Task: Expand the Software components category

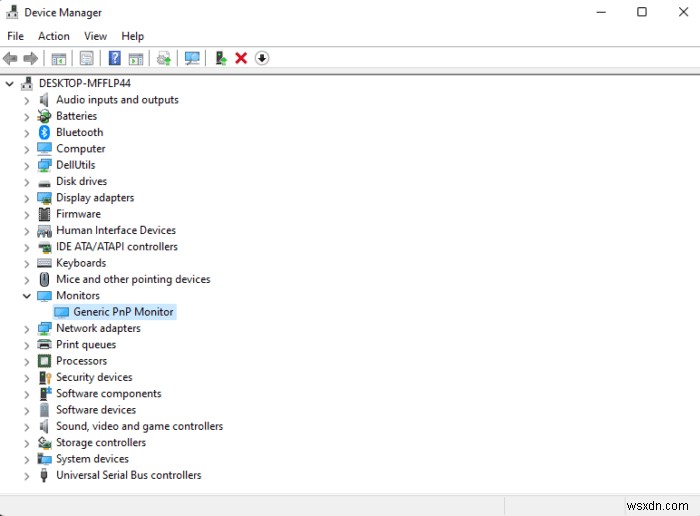Action: tap(27, 394)
